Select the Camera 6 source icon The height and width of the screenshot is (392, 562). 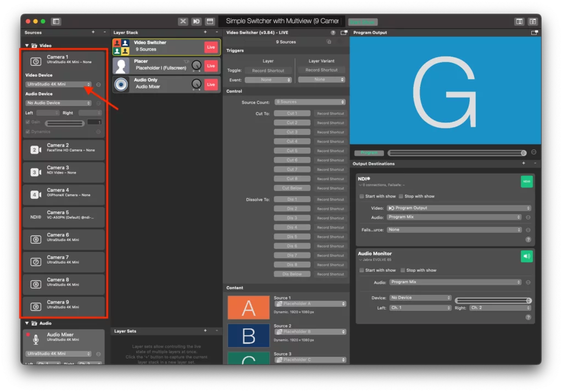click(36, 239)
